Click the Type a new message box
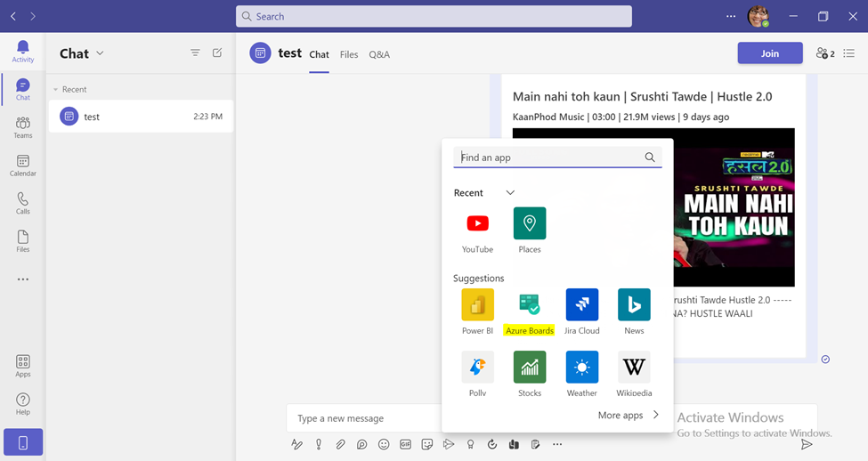 tap(365, 418)
